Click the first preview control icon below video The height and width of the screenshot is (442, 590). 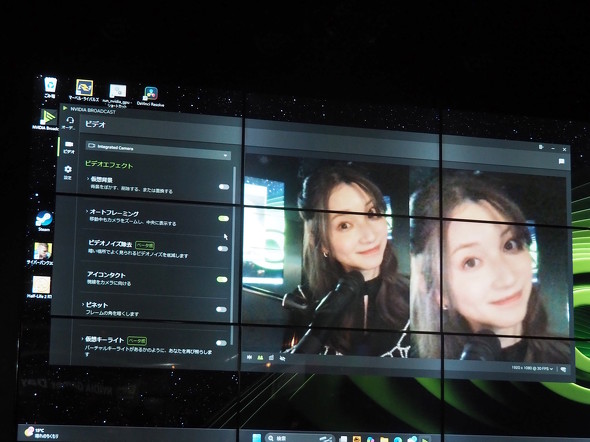(x=249, y=357)
